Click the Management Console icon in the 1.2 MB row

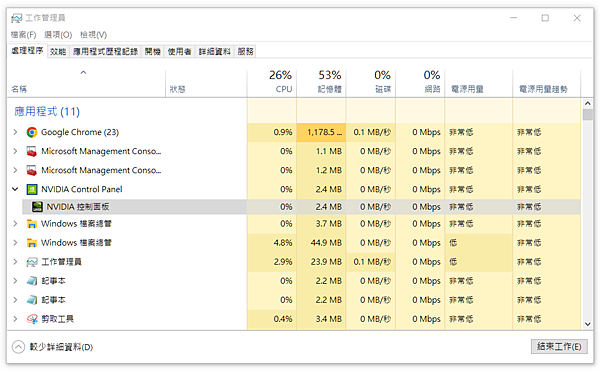[x=32, y=170]
